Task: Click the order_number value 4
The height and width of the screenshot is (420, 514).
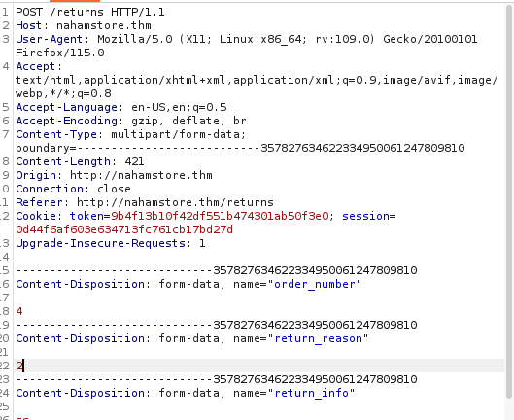Action: tap(19, 311)
